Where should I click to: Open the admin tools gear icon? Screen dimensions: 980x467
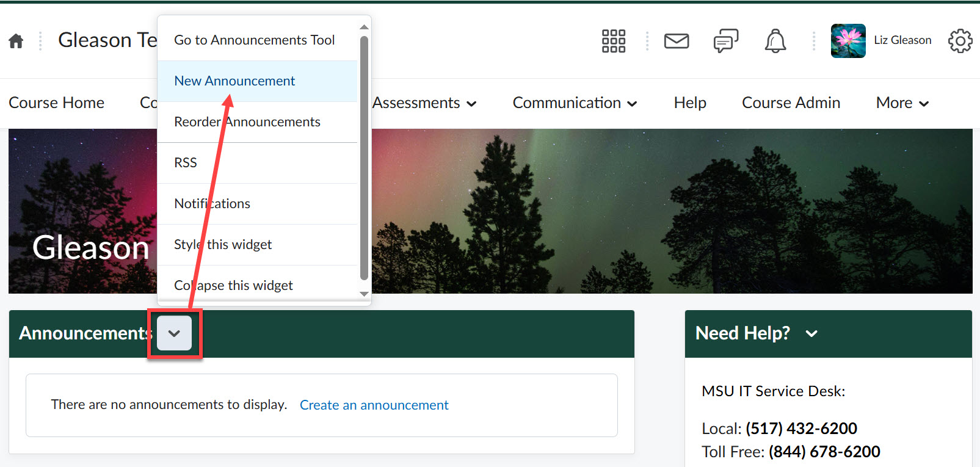coord(959,41)
